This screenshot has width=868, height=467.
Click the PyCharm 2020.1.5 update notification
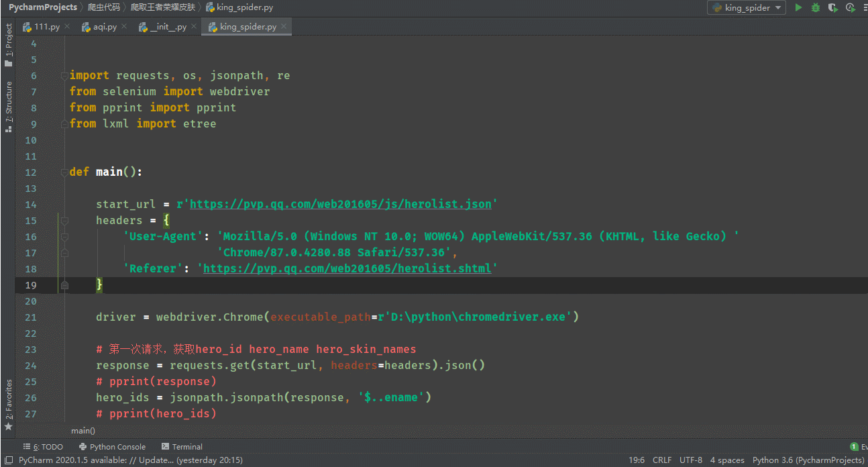pos(130,460)
